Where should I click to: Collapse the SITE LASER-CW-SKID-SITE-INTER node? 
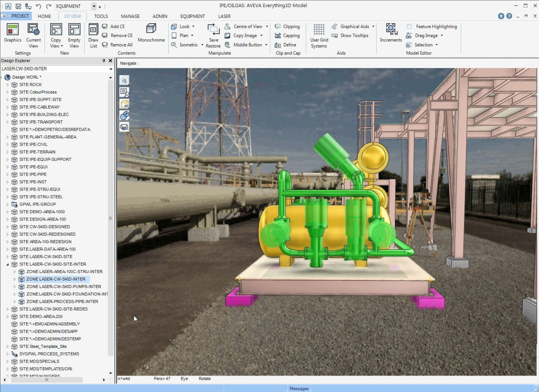(x=8, y=264)
